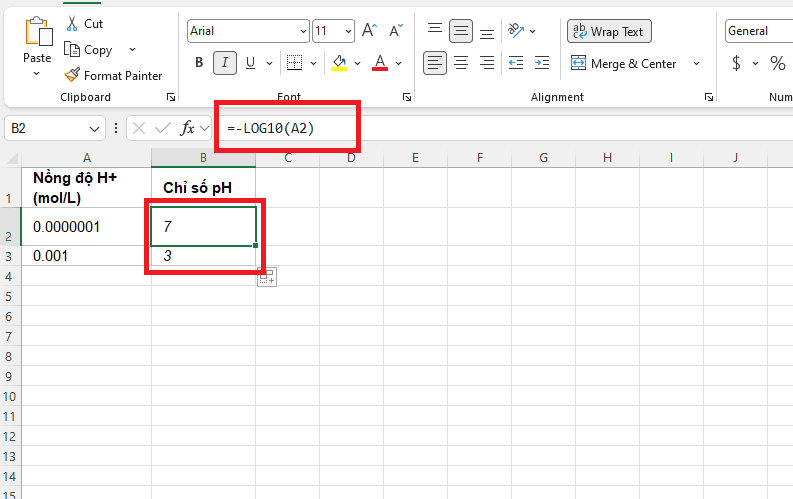
Task: Expand the orientation dropdown arrow
Action: [x=533, y=31]
